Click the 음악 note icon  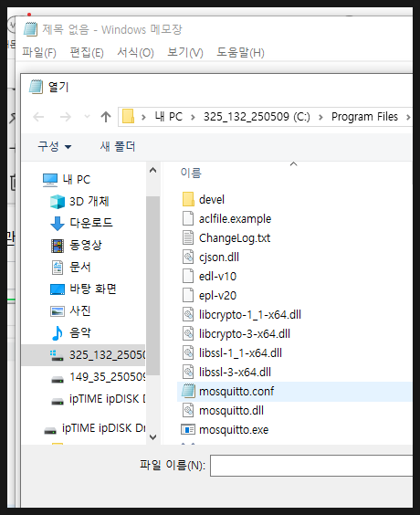tap(58, 333)
